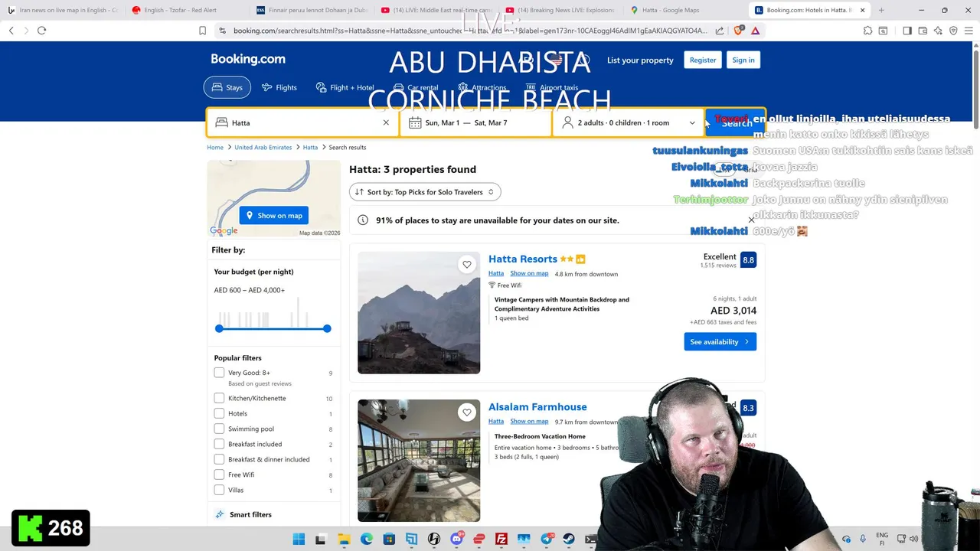Viewport: 980px width, 551px height.
Task: Click the maximum budget slider handle
Action: [x=327, y=328]
